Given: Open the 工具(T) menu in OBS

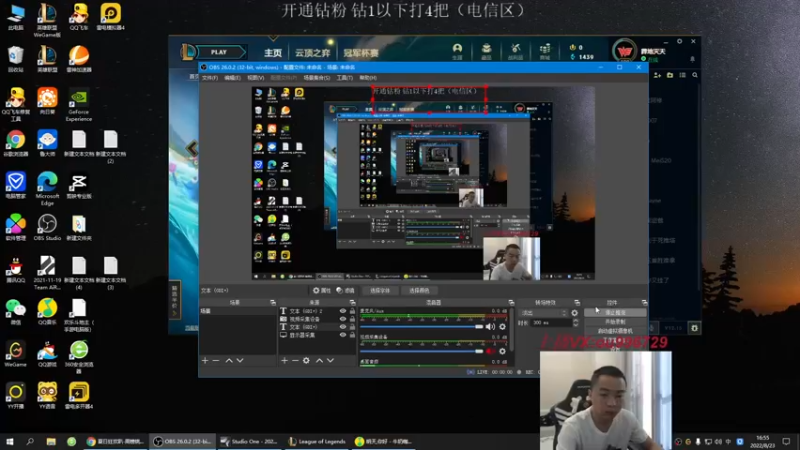Looking at the screenshot, I should coord(345,78).
